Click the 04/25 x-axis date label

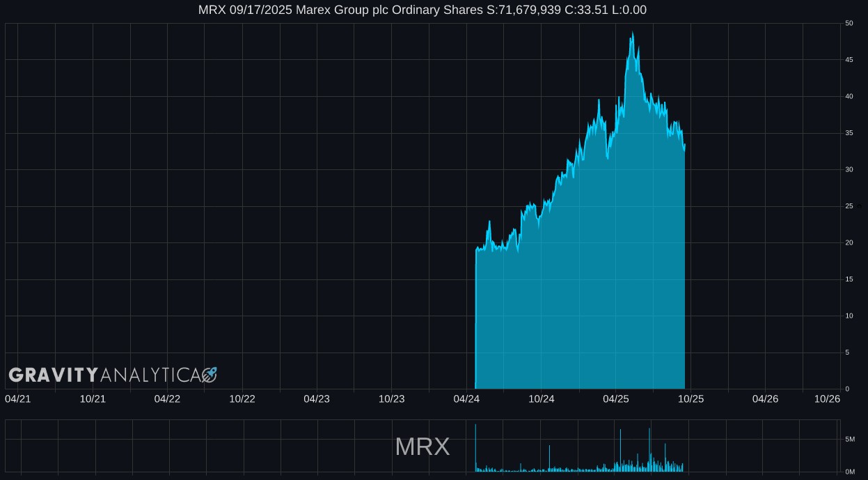[616, 398]
